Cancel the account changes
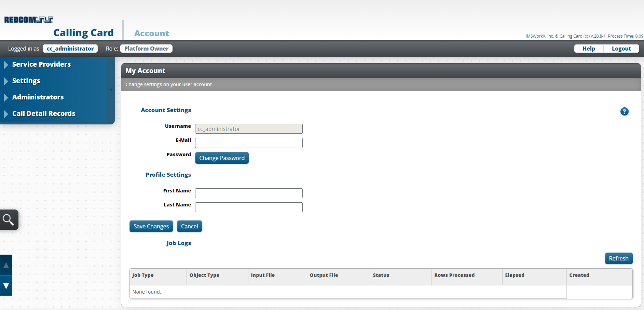Screen dimensions: 644x310 pos(189,226)
